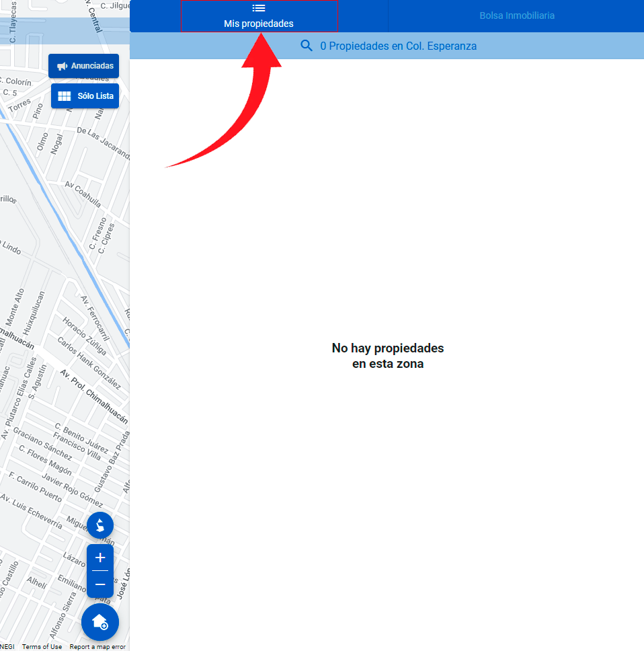Click the Av. Ferrocarril street label
The height and width of the screenshot is (651, 644).
point(95,317)
